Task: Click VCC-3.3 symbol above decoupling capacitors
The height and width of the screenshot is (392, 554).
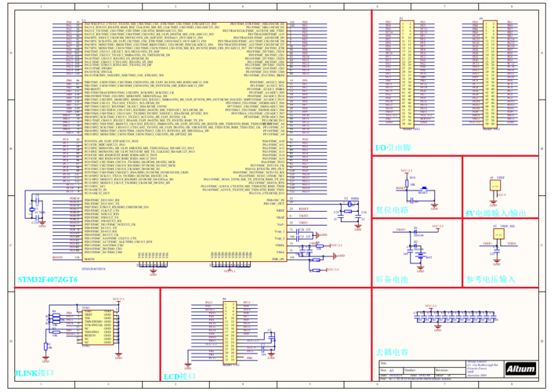Action: click(x=430, y=307)
